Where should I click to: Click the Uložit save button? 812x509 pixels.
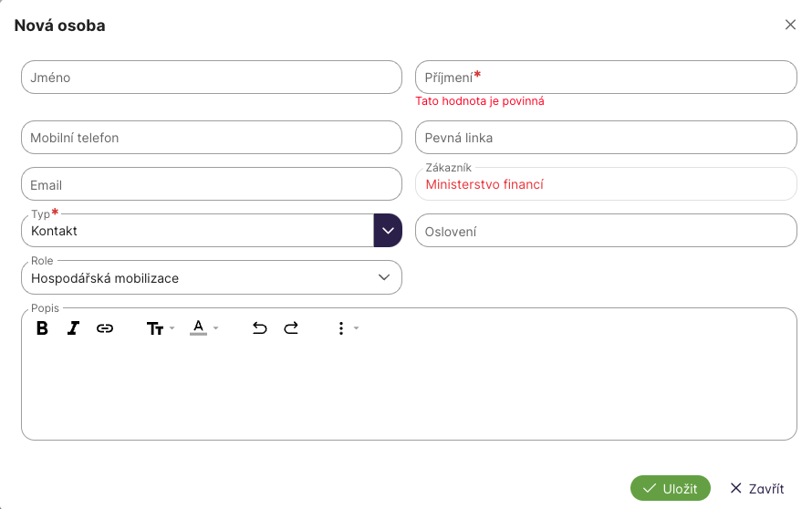pyautogui.click(x=670, y=488)
